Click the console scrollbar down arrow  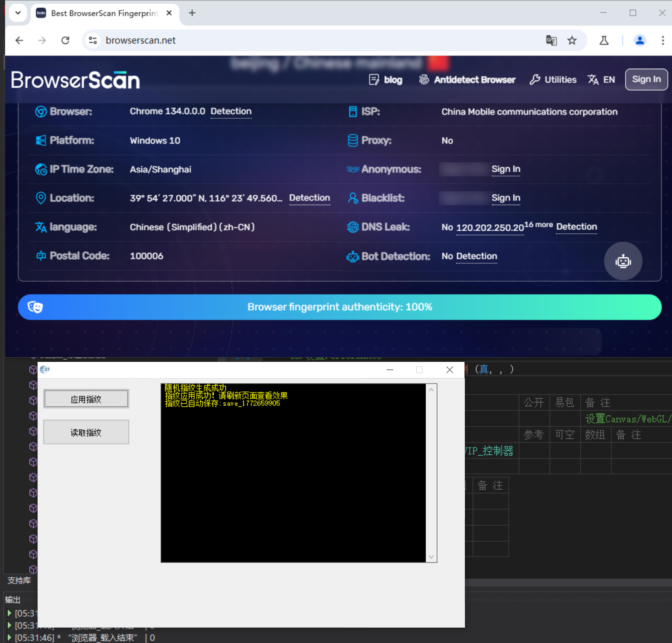[x=431, y=557]
